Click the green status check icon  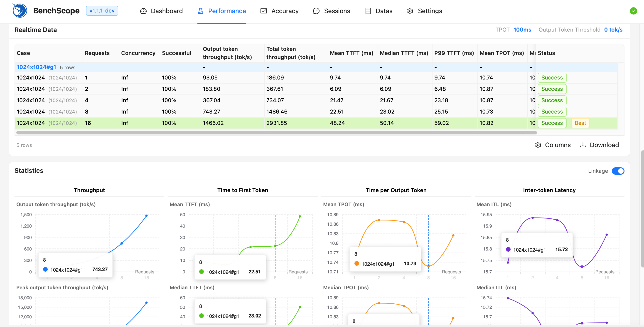click(x=633, y=11)
